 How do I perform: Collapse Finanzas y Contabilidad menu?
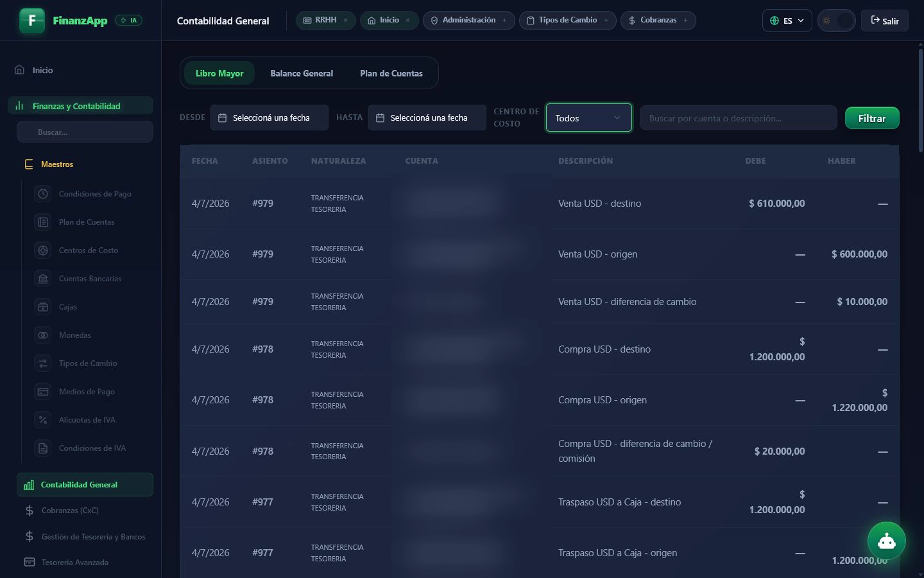point(80,106)
